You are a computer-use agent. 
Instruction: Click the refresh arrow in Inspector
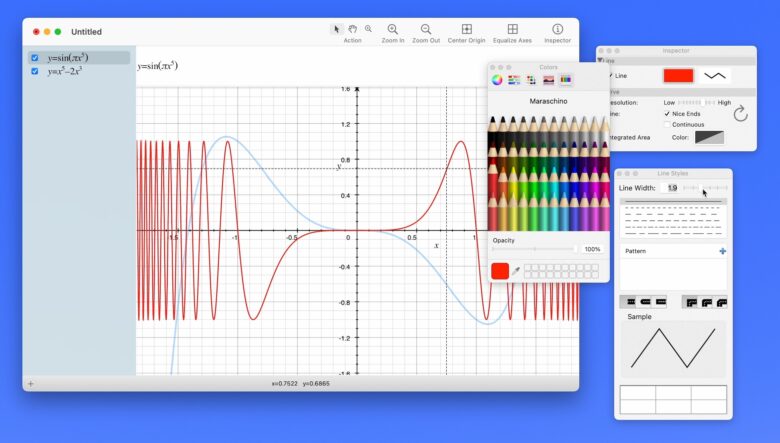point(740,113)
